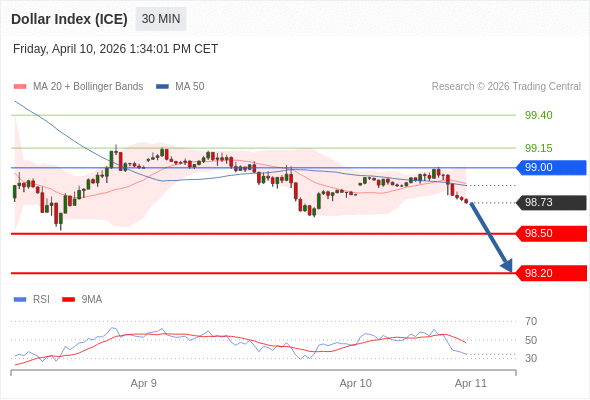The image size is (590, 400).
Task: Click the Dollar Index (ICE) title
Action: pos(69,19)
